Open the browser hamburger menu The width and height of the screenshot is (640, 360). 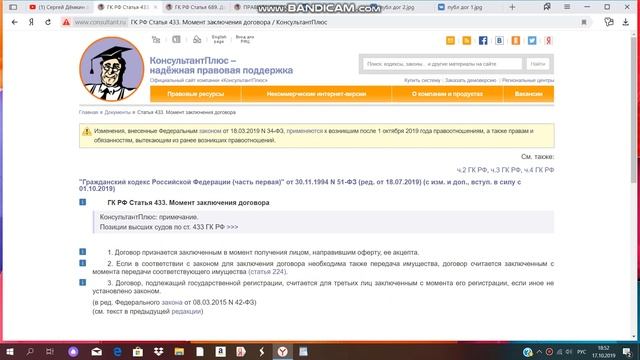click(x=567, y=7)
